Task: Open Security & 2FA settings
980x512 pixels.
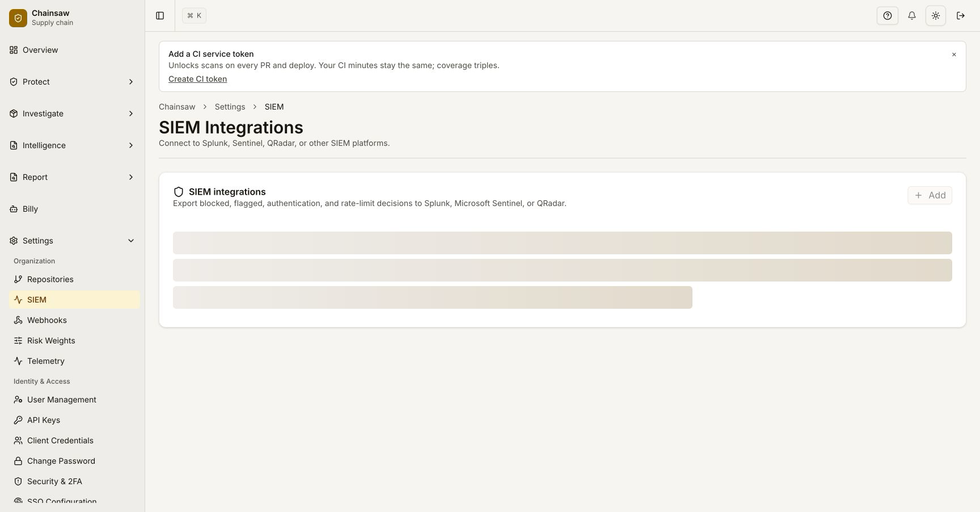Action: click(74, 481)
